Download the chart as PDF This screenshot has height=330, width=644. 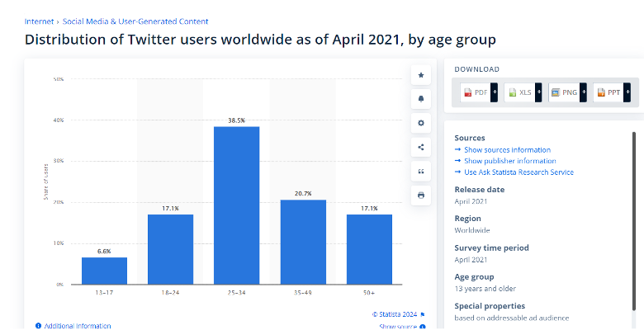[476, 92]
